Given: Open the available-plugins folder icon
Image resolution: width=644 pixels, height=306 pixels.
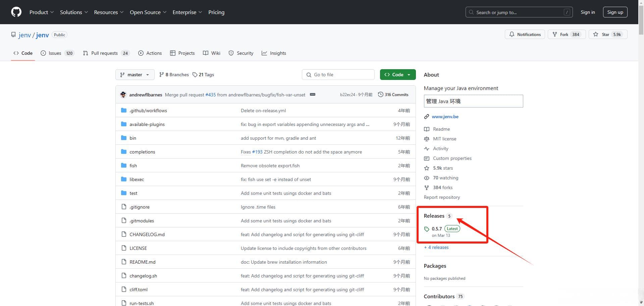Looking at the screenshot, I should (x=124, y=124).
